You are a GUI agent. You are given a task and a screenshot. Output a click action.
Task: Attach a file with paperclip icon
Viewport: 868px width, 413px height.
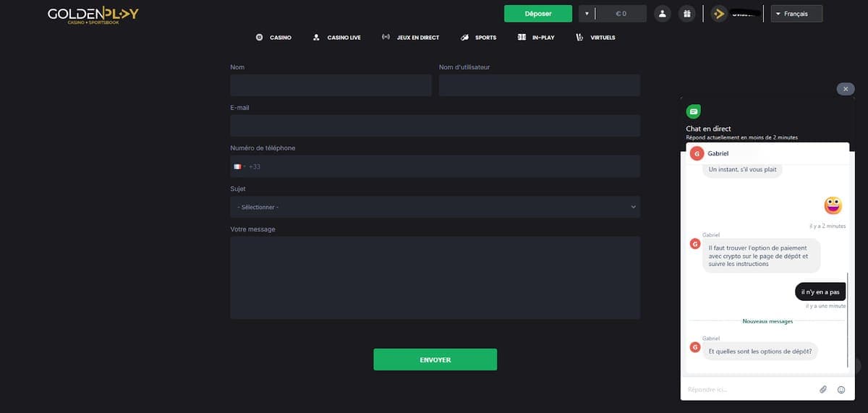pos(823,389)
